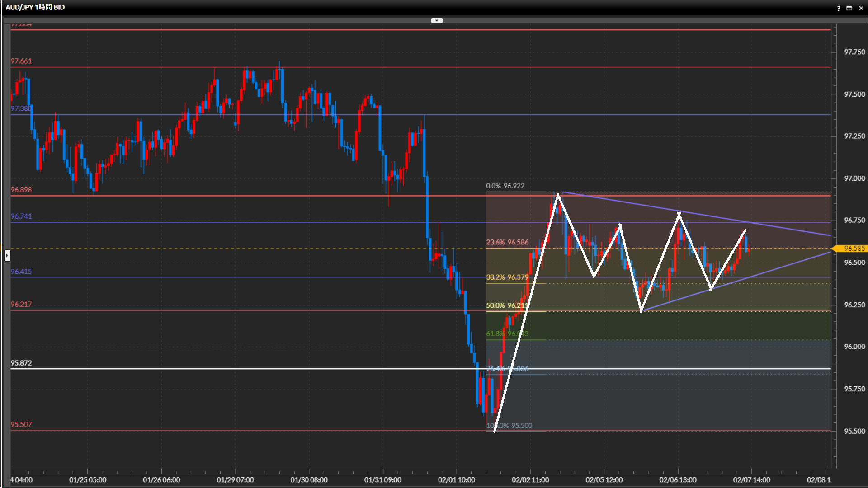The height and width of the screenshot is (488, 868).
Task: Close the AUD/JPY chart window
Action: (861, 8)
